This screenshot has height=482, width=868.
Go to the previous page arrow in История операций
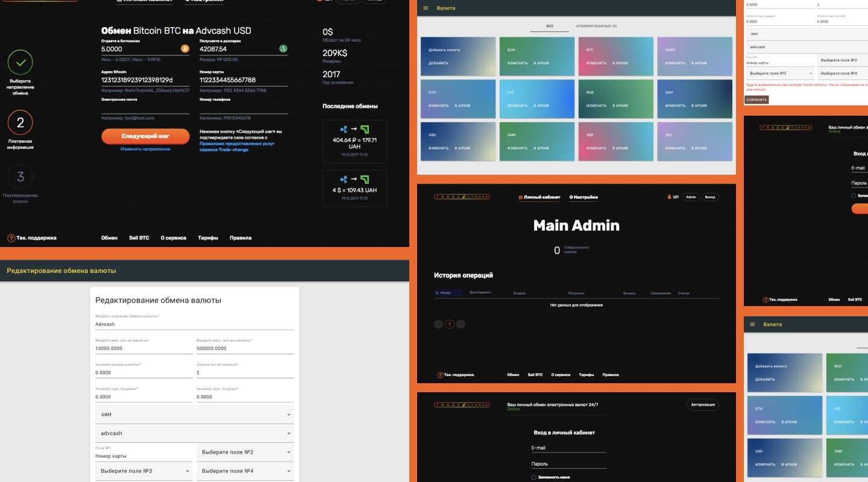click(439, 324)
